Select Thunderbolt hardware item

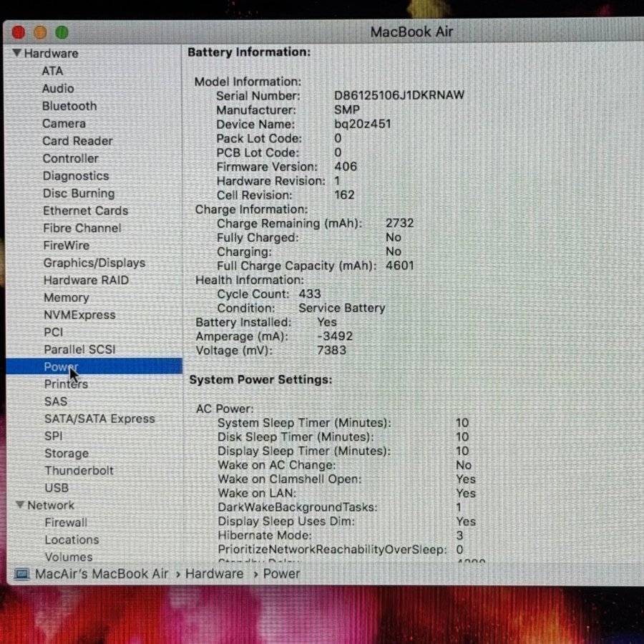click(79, 471)
